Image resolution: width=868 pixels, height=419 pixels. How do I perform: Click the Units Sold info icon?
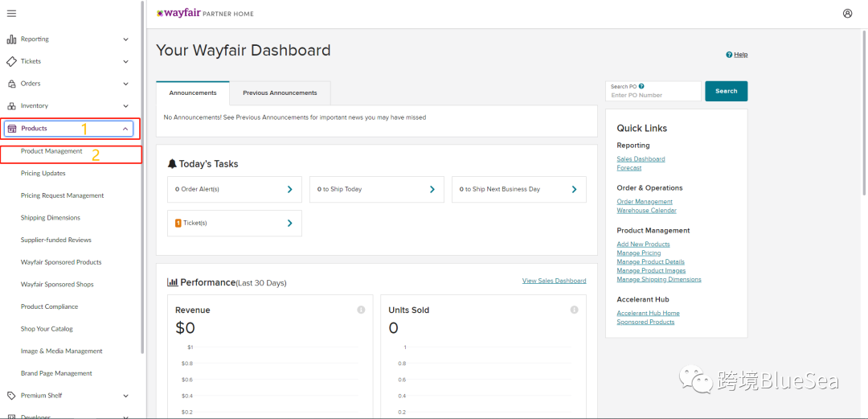coord(574,310)
